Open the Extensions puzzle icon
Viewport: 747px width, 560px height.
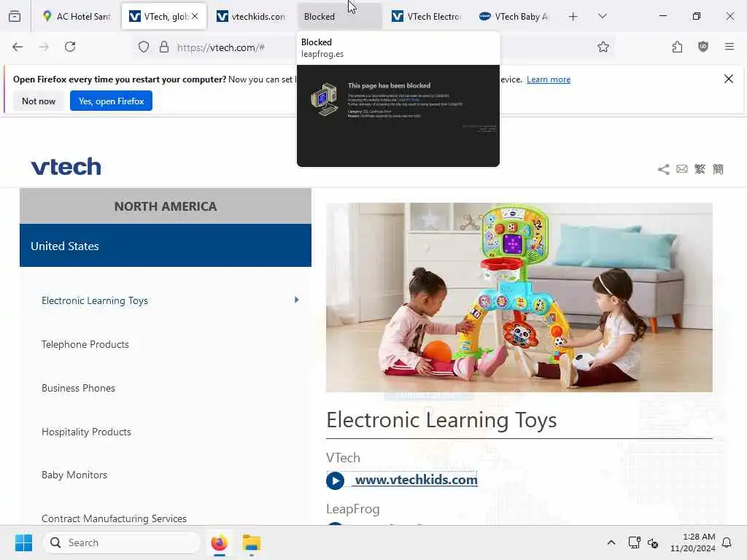click(x=677, y=47)
